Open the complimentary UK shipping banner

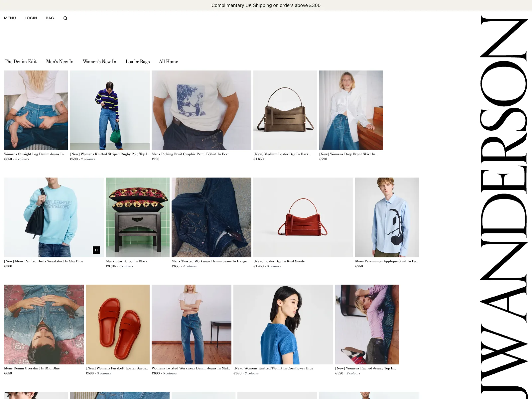[266, 5]
